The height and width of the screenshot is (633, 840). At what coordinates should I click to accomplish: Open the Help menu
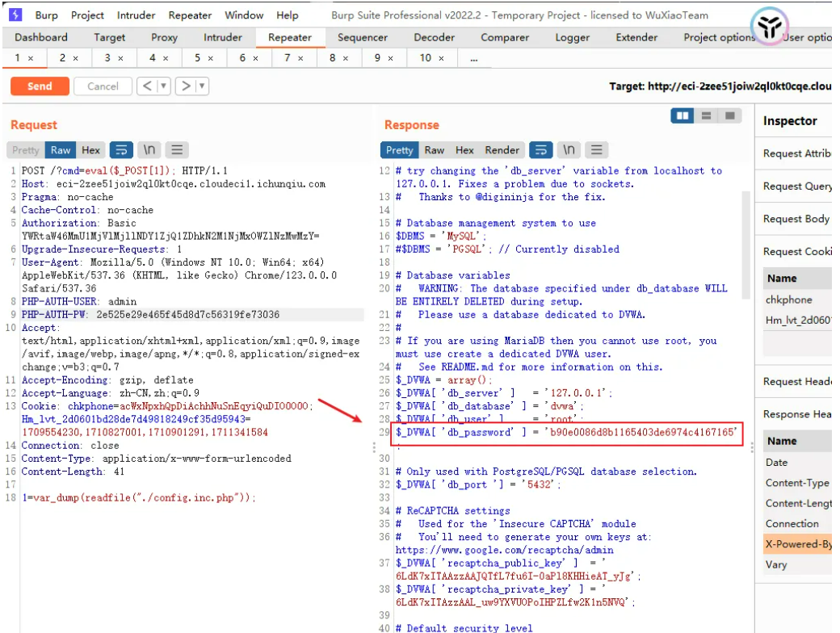coord(288,15)
